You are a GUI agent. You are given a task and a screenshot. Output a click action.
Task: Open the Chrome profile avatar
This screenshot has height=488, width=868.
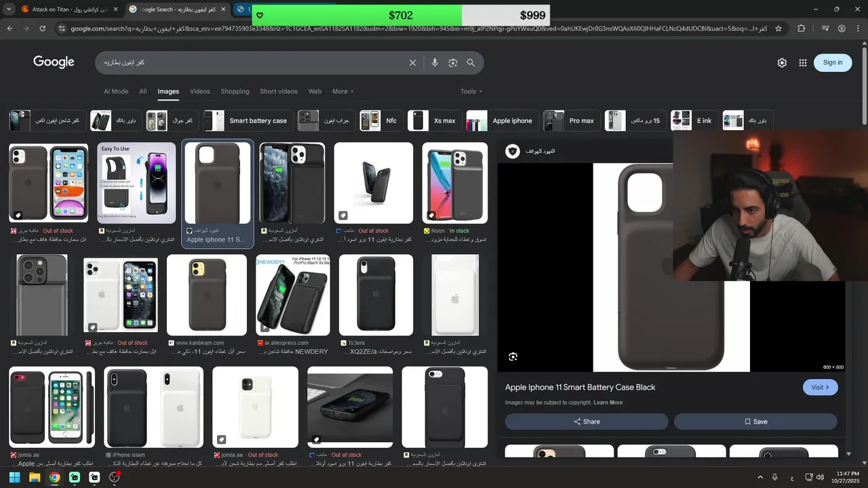[842, 28]
